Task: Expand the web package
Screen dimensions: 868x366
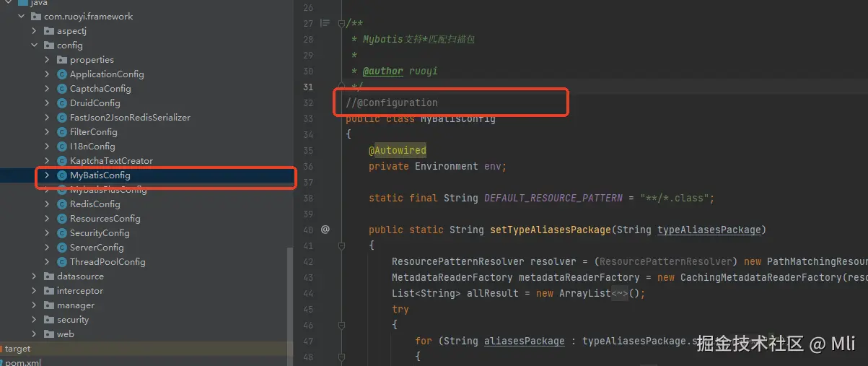Action: tap(35, 334)
